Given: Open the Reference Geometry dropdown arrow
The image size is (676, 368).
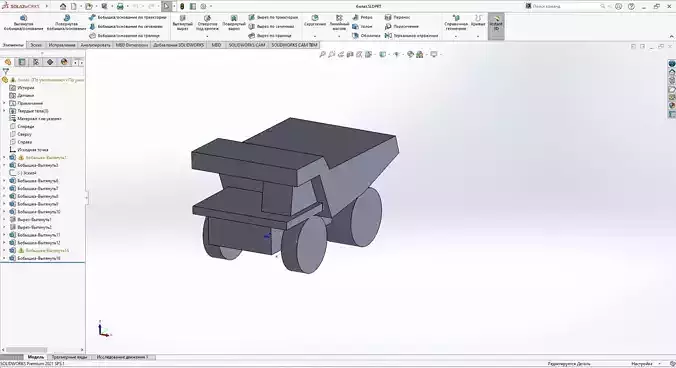Looking at the screenshot, I should click(456, 36).
